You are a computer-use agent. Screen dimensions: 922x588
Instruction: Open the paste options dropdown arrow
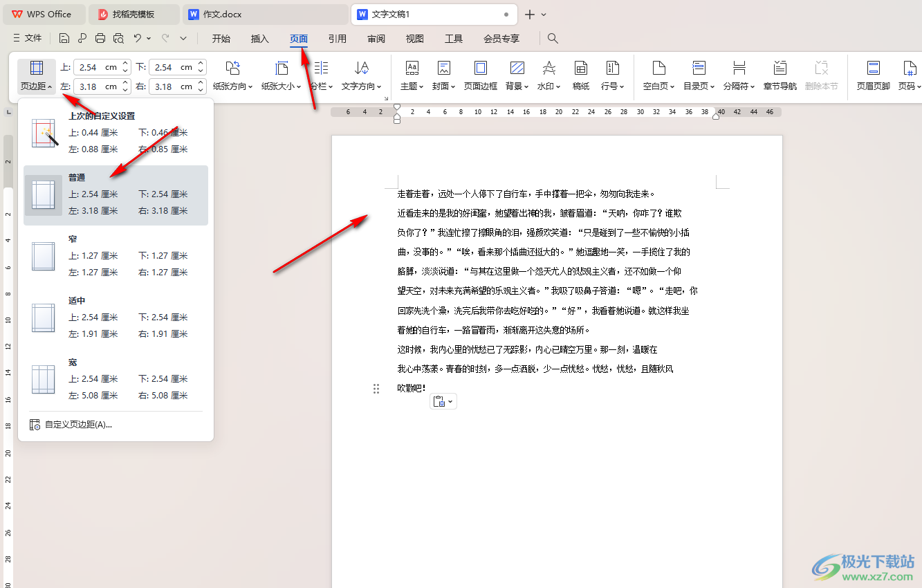point(451,401)
